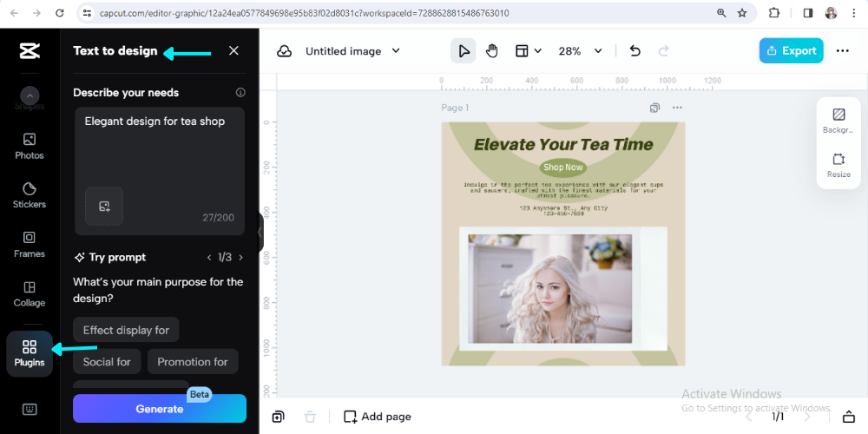868x434 pixels.
Task: Open the CapCut home logo
Action: click(x=30, y=51)
